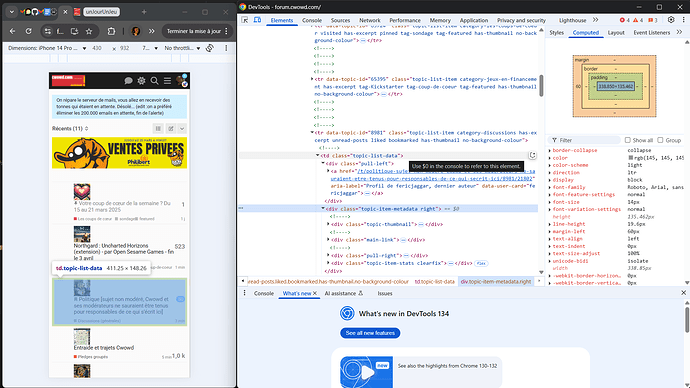The image size is (690, 388).
Task: Open forum search magnifier
Action: [x=154, y=81]
